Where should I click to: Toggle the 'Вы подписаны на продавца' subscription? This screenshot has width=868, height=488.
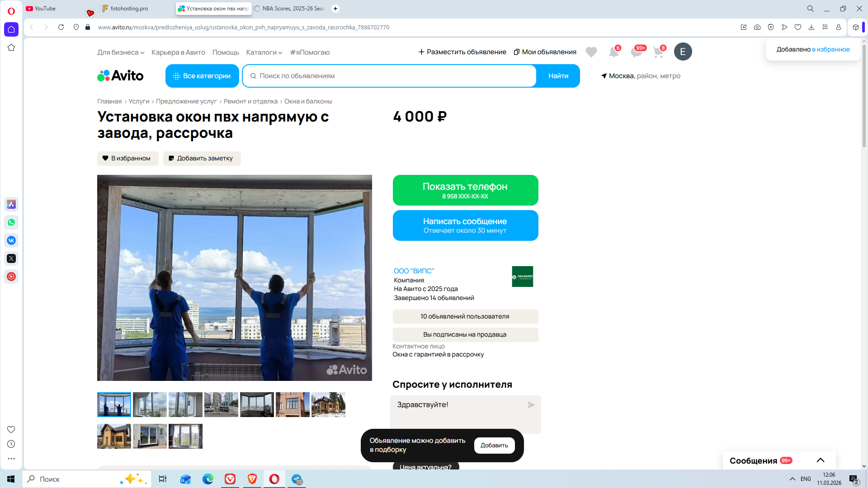coord(465,334)
